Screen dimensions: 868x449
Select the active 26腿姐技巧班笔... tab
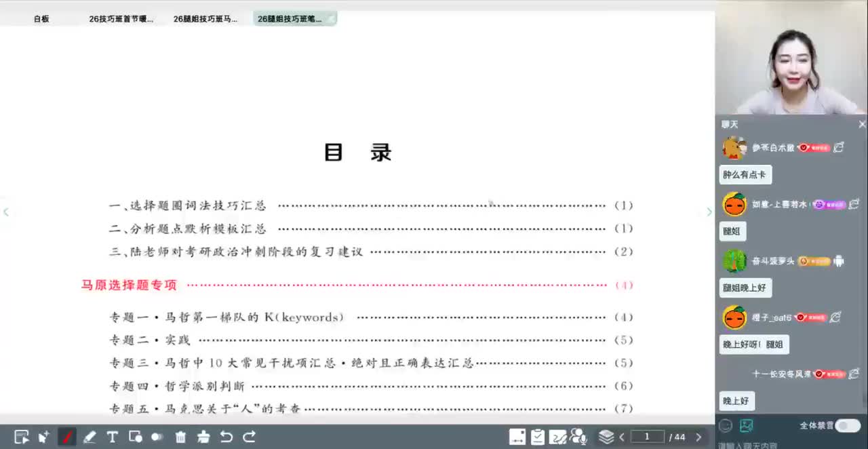294,19
